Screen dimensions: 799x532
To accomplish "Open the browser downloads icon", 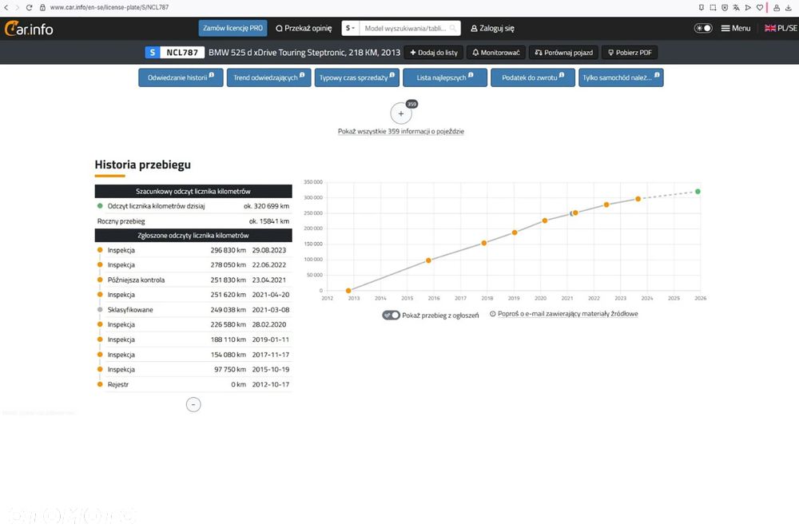I will coord(789,7).
